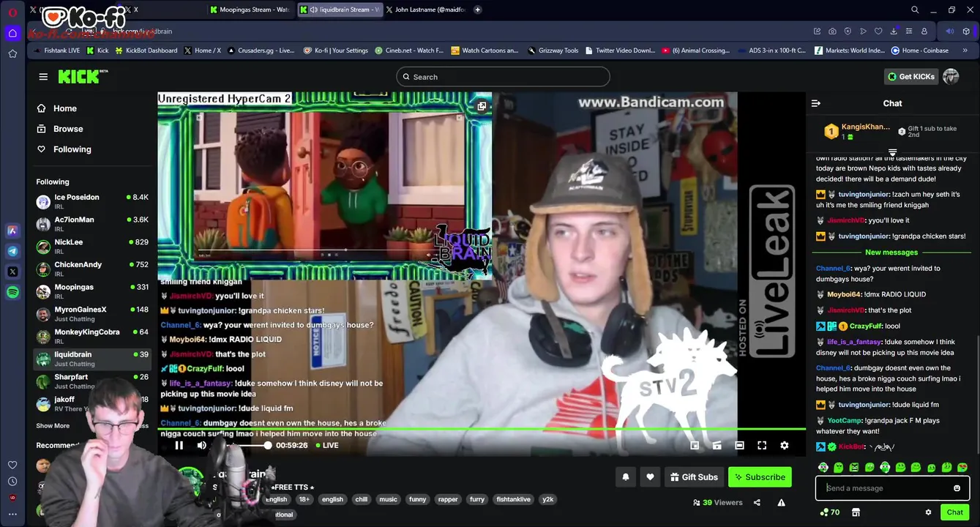The height and width of the screenshot is (527, 980).
Task: Toggle stream notifications bell
Action: coord(626,477)
